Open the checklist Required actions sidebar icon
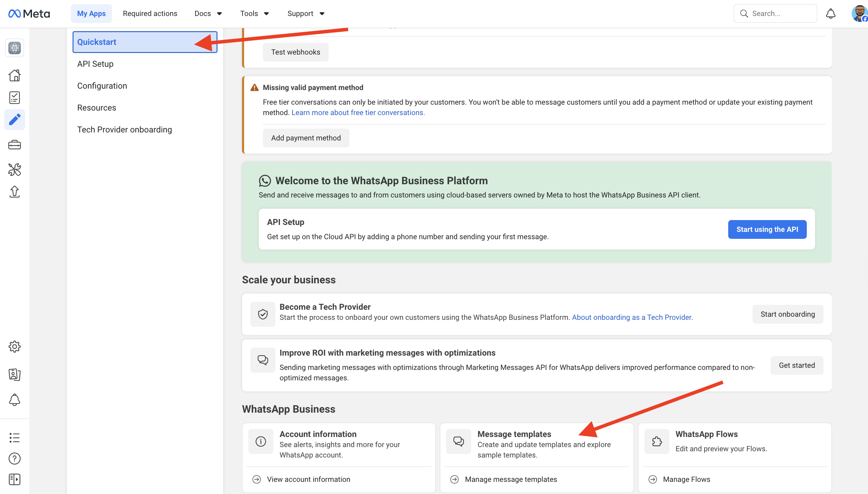This screenshot has height=494, width=868. pos(15,98)
